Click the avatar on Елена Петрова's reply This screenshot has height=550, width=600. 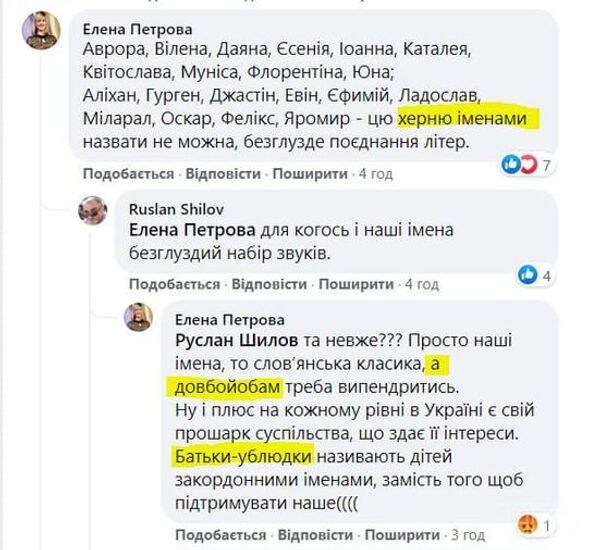point(138,317)
